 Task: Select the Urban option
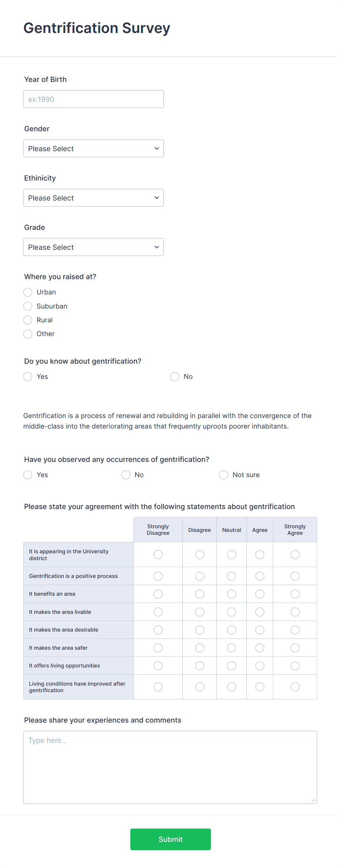coord(28,292)
